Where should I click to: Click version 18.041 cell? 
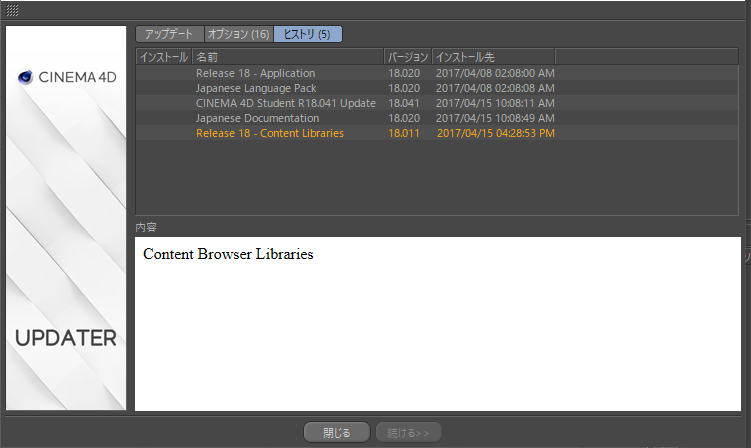(404, 103)
